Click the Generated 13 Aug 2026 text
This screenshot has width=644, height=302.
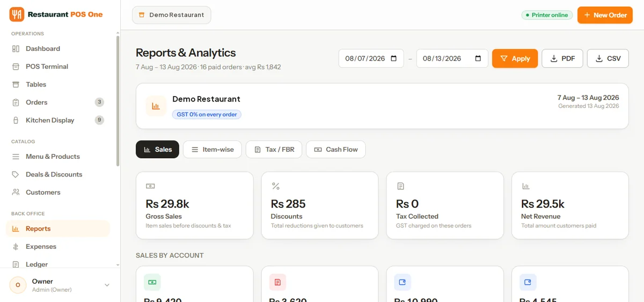point(588,106)
